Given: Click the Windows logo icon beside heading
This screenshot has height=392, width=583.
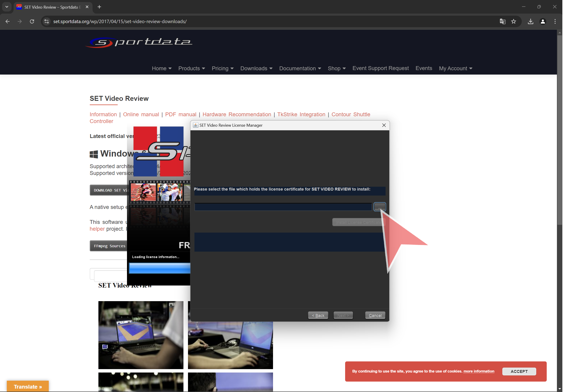Looking at the screenshot, I should [x=94, y=154].
